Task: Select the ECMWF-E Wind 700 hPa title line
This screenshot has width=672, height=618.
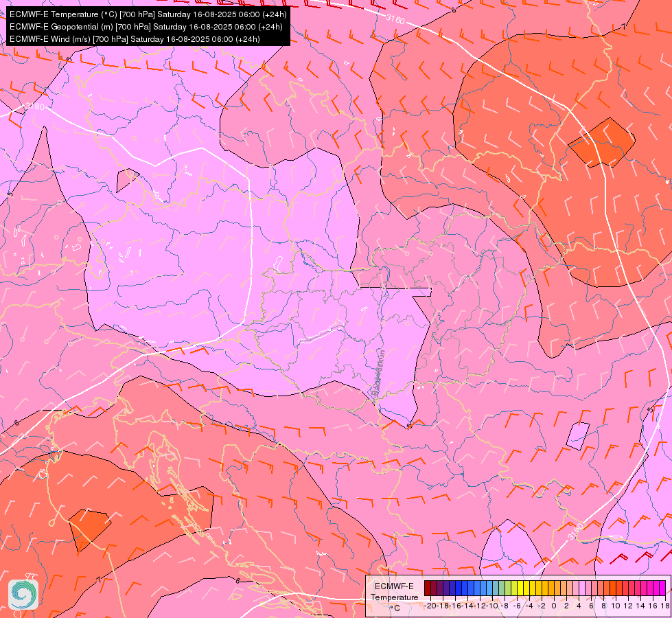Action: pyautogui.click(x=135, y=39)
